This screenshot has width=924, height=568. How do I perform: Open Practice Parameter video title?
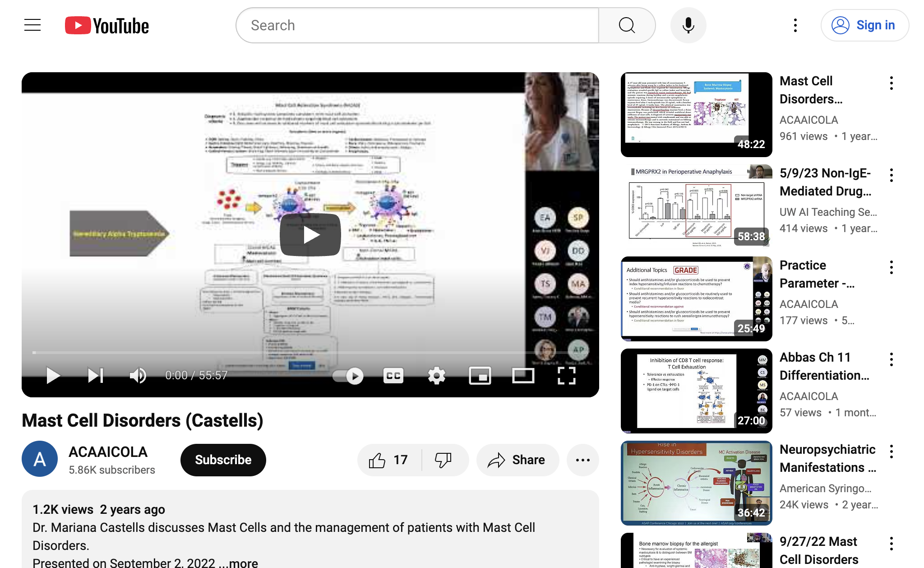817,274
